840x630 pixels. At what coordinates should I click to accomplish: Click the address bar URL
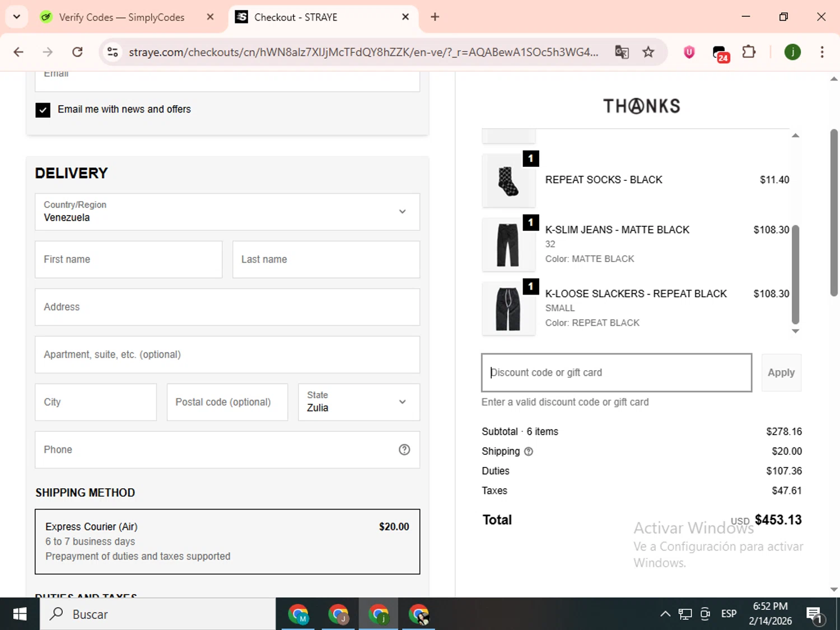coord(363,52)
